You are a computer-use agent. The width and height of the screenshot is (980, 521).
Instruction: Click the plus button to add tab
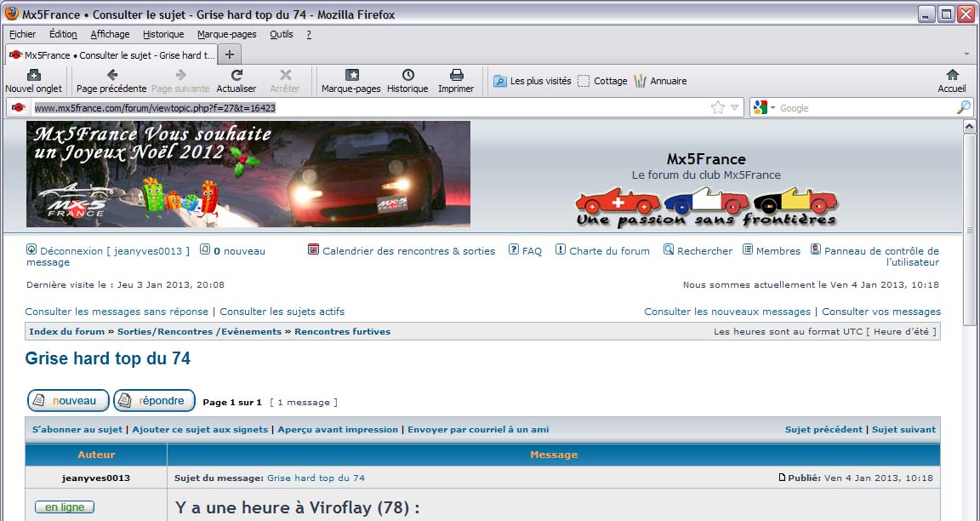tap(229, 54)
